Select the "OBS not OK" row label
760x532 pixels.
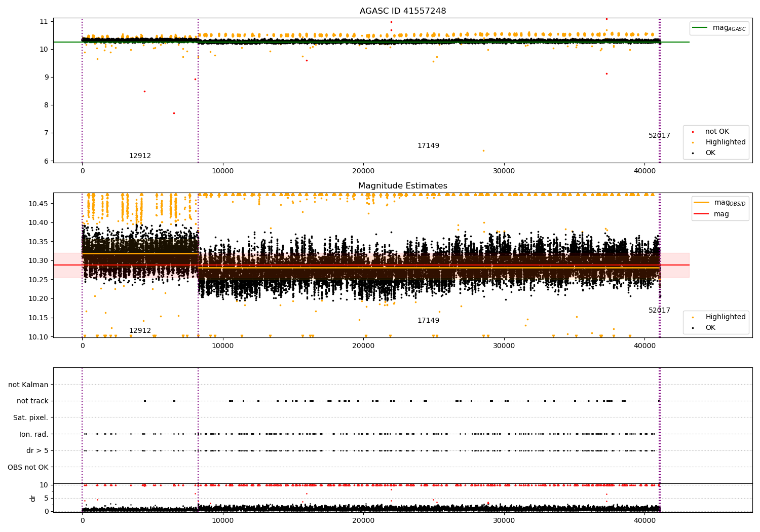pyautogui.click(x=28, y=467)
